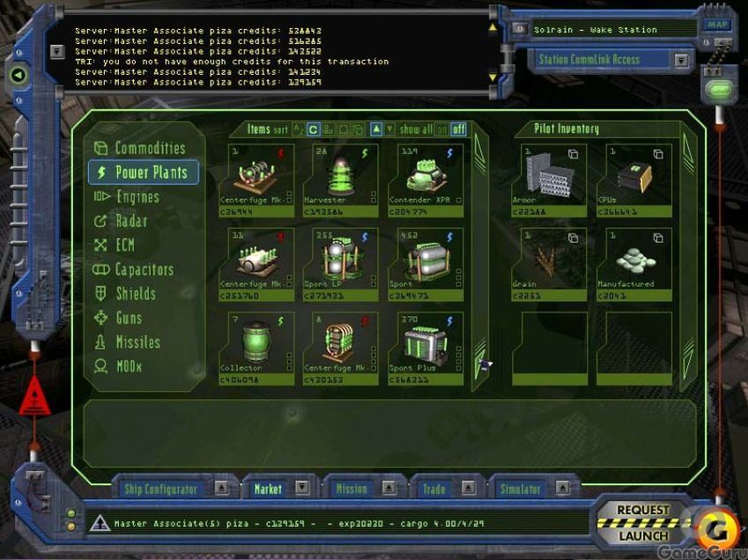Click the red lightning icon on Centerfuge c36944
This screenshot has width=748, height=560.
click(281, 153)
